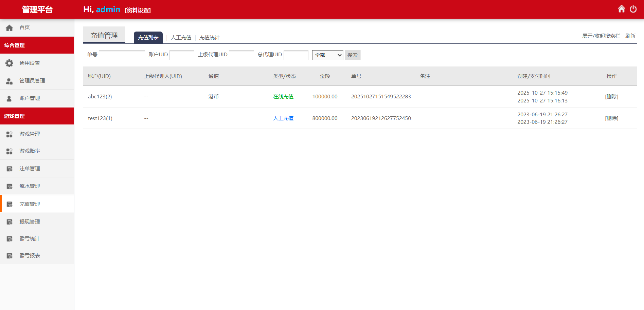The image size is (644, 310).
Task: Click the home icon in top-right header
Action: tap(621, 9)
